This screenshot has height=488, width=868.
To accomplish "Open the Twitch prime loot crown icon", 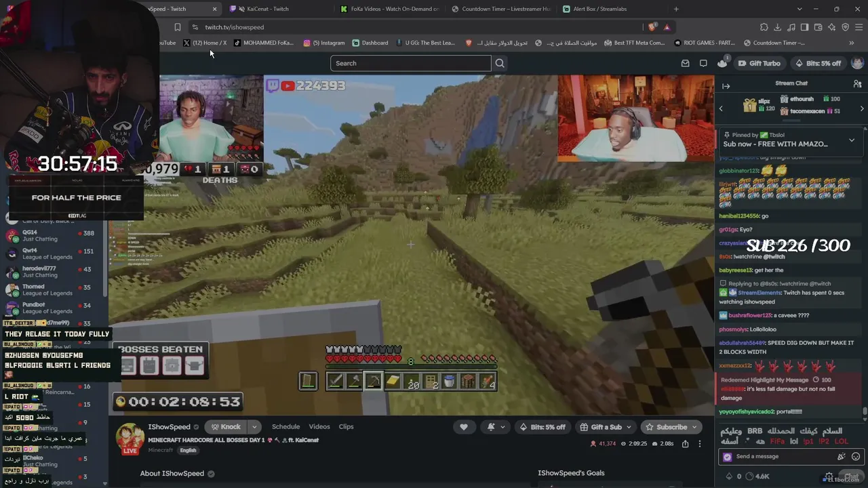I will [x=722, y=63].
